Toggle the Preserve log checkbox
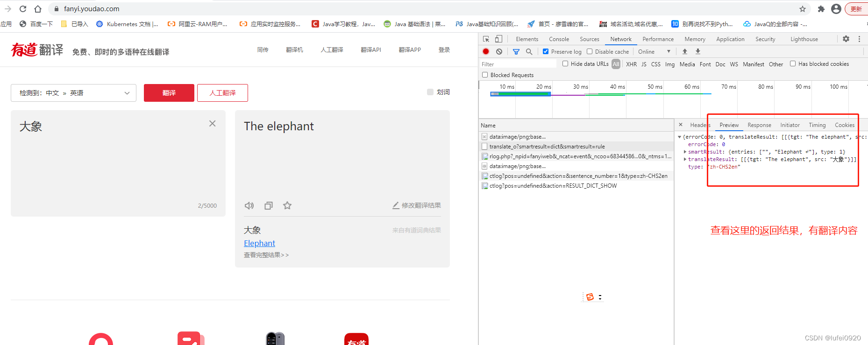The width and height of the screenshot is (868, 345). pyautogui.click(x=546, y=51)
